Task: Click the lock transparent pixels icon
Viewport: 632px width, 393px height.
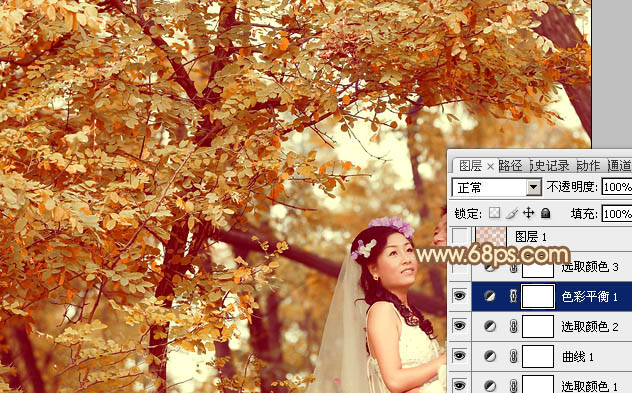Action: coord(494,213)
